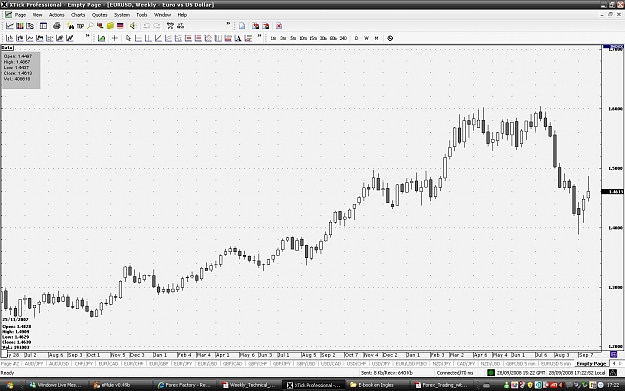Switch to the EUR/USD page tab
Image resolution: width=625 pixels, height=391 pixels.
click(207, 363)
